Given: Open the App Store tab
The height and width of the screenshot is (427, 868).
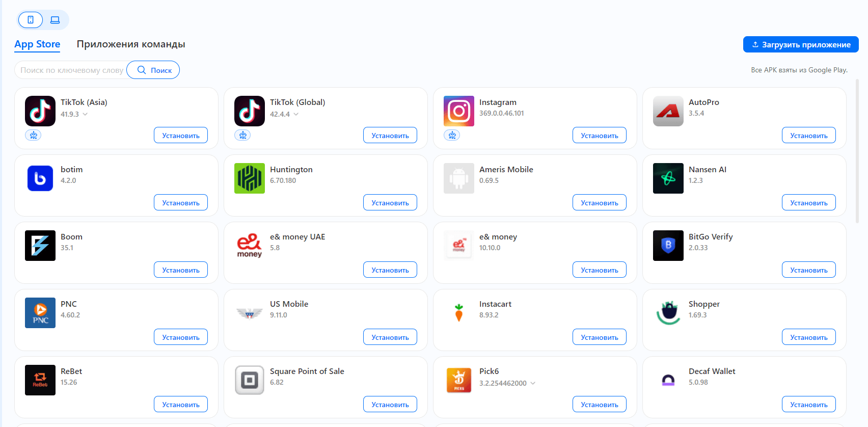Looking at the screenshot, I should (37, 44).
